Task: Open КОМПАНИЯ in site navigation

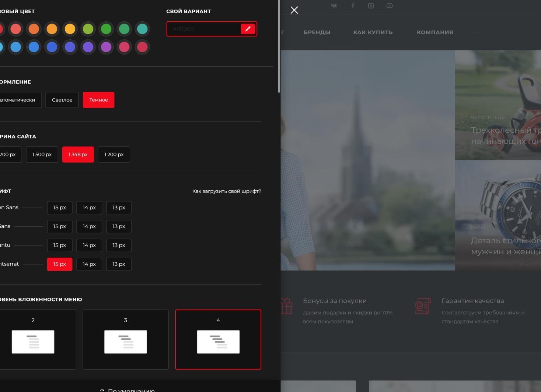Action: (x=435, y=32)
